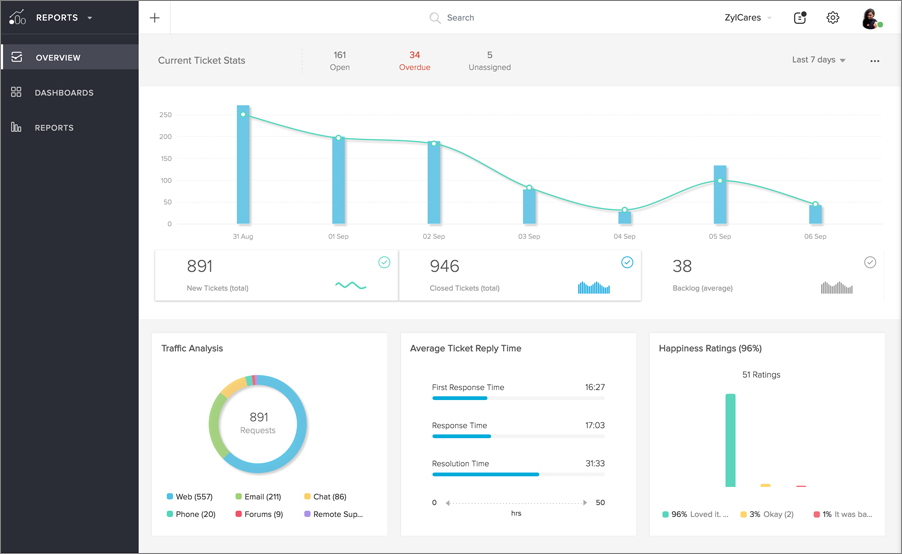
Task: Open the ZylCares department dropdown
Action: point(748,18)
